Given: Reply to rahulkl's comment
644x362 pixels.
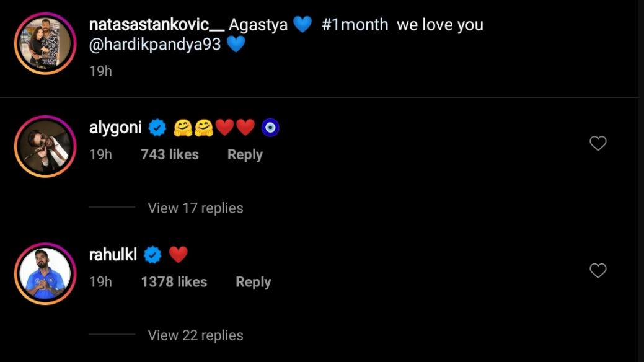Looking at the screenshot, I should tap(253, 282).
